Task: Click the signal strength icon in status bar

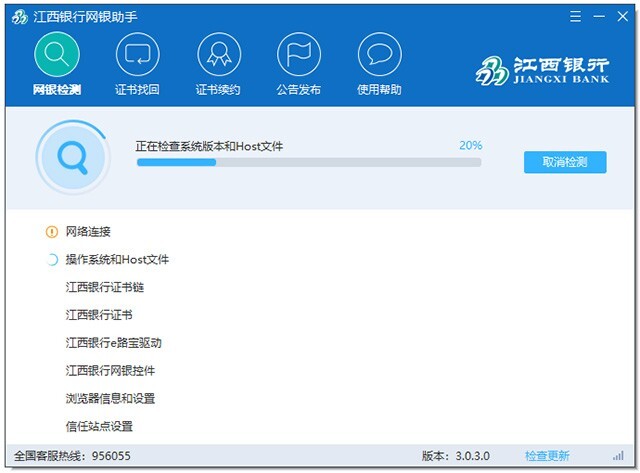Action: pyautogui.click(x=618, y=455)
